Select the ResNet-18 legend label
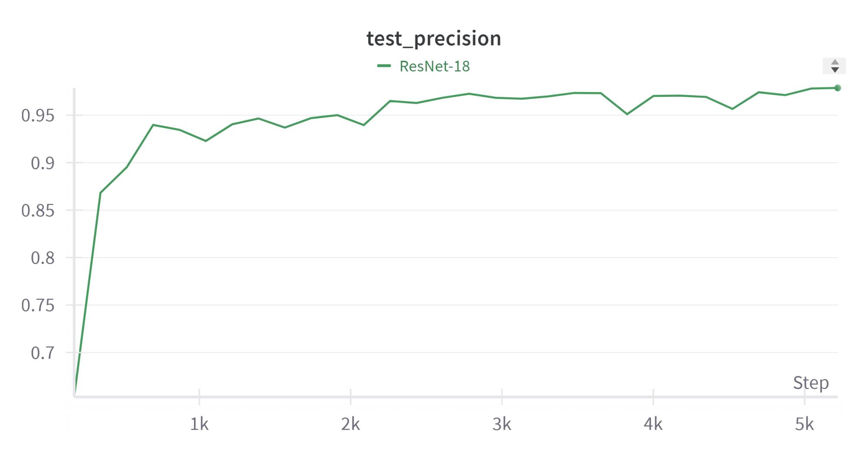Image resolution: width=868 pixels, height=456 pixels. click(434, 66)
